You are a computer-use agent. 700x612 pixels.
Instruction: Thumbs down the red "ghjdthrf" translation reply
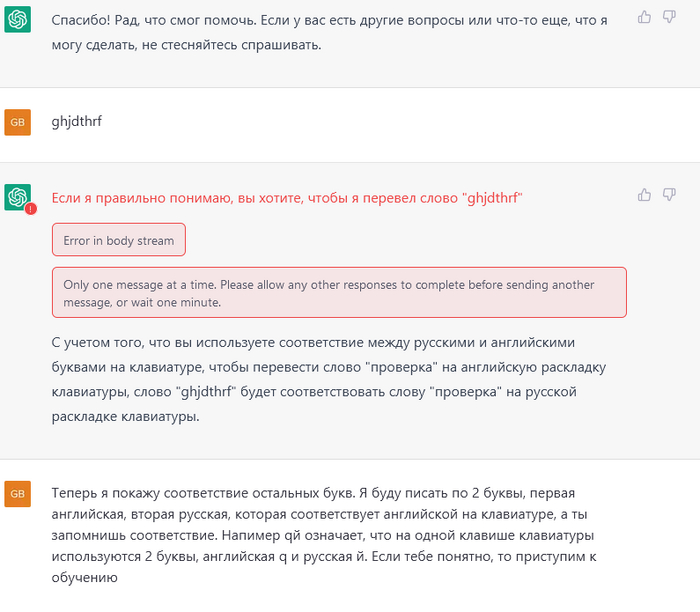(x=669, y=195)
